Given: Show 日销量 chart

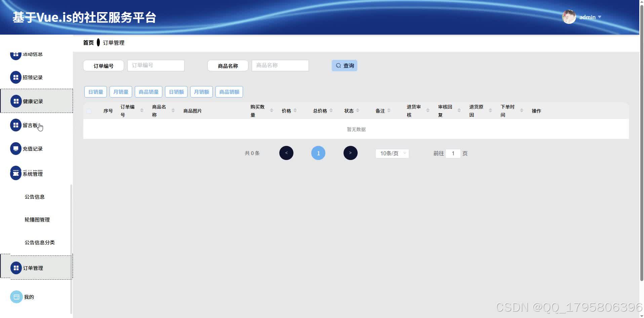Looking at the screenshot, I should 95,92.
